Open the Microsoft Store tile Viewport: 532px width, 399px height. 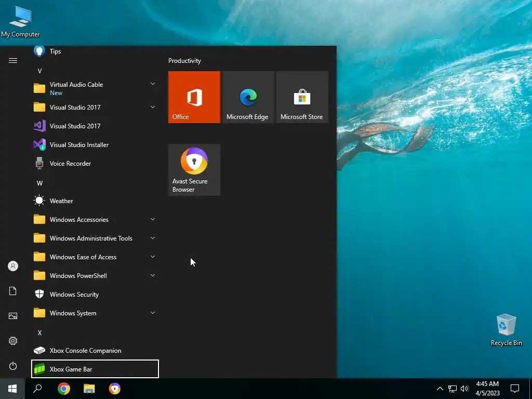click(302, 97)
